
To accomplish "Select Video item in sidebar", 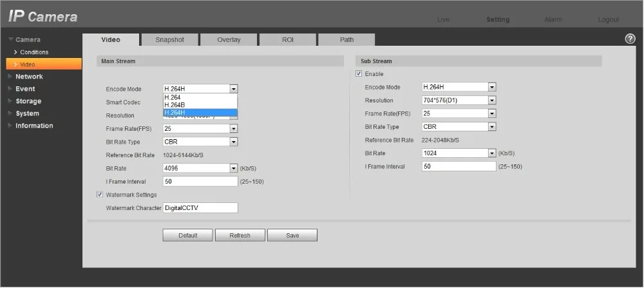I will (44, 64).
